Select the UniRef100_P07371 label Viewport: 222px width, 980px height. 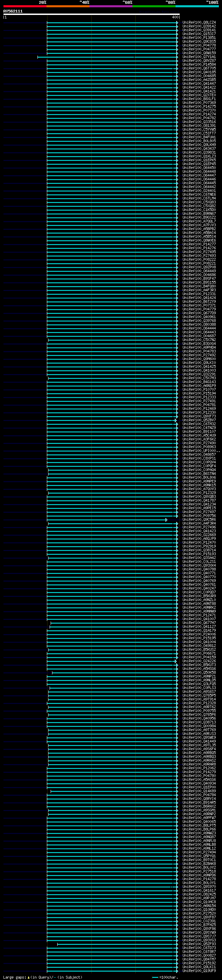(199, 306)
